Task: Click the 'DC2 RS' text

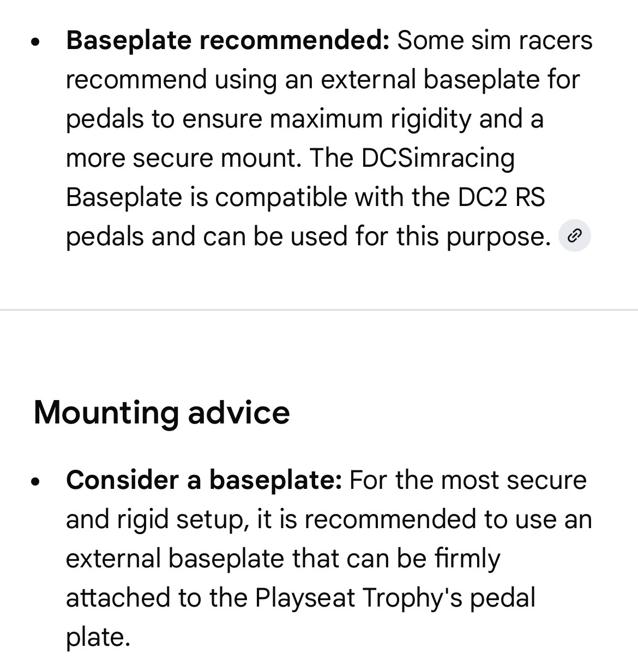Action: [x=501, y=197]
